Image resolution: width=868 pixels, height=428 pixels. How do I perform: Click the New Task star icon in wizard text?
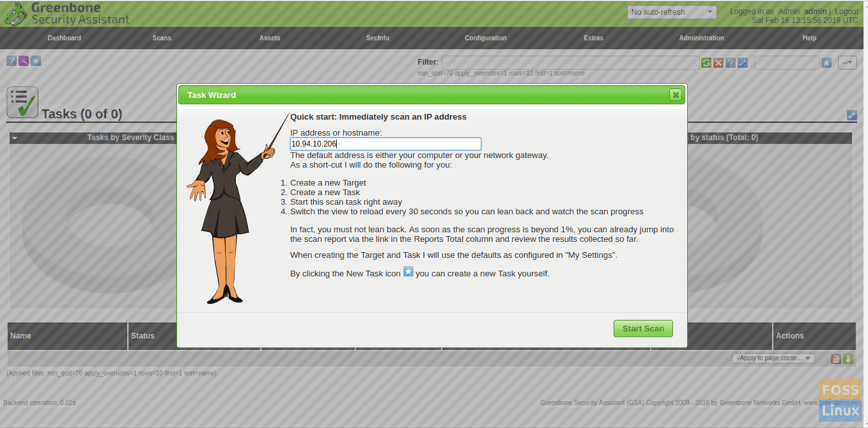(408, 273)
